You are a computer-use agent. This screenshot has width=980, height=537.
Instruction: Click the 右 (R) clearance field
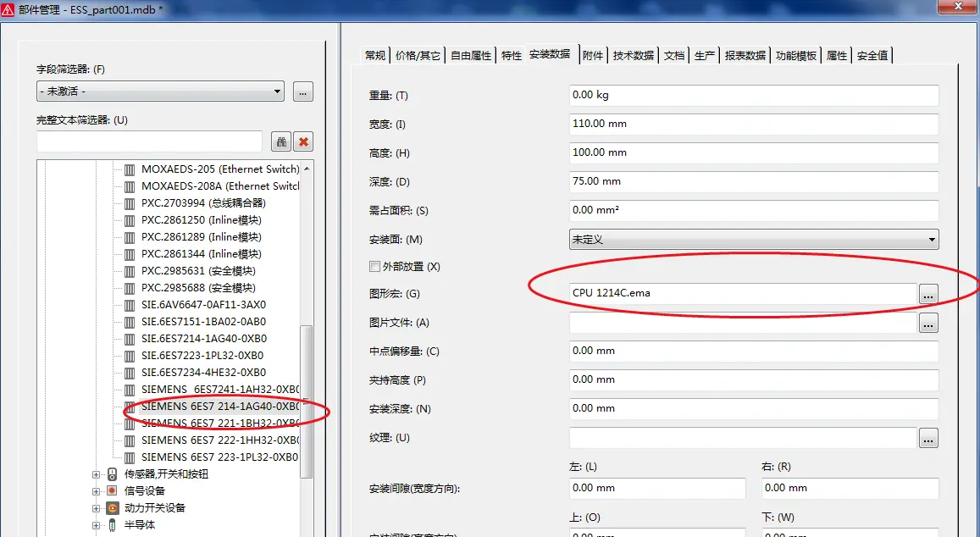tap(850, 488)
